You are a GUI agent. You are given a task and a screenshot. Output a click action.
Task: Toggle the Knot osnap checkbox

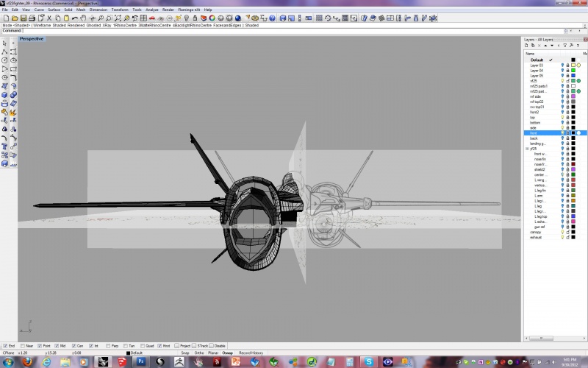click(x=159, y=346)
